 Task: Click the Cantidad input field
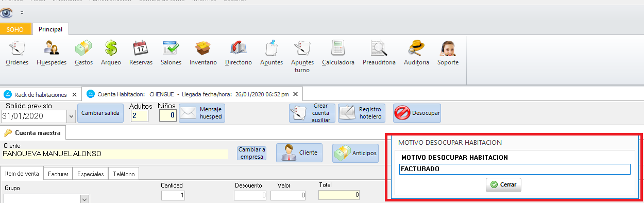173,195
